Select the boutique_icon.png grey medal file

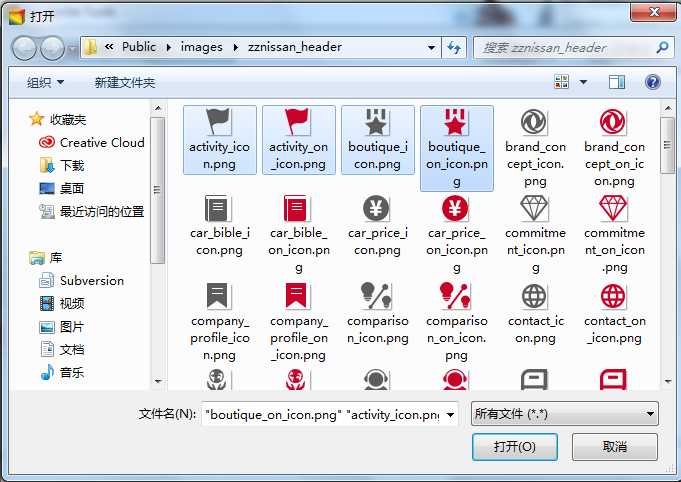tap(377, 140)
